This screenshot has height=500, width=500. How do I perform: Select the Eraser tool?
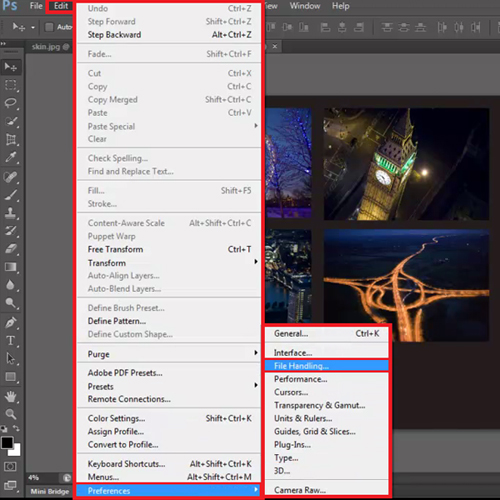coord(11,249)
